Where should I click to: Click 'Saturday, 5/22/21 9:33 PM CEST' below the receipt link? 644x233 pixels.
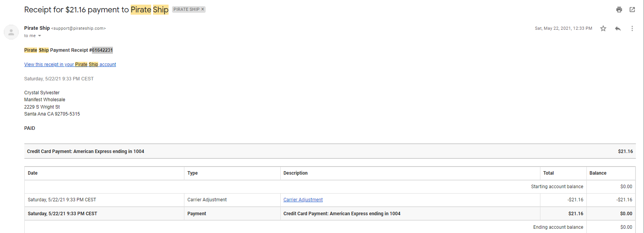[59, 79]
